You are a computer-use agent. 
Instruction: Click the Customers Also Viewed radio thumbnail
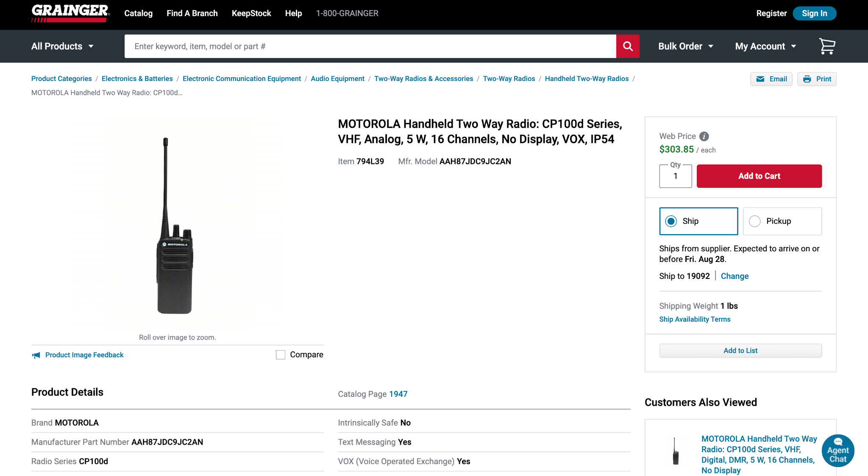[x=676, y=451]
